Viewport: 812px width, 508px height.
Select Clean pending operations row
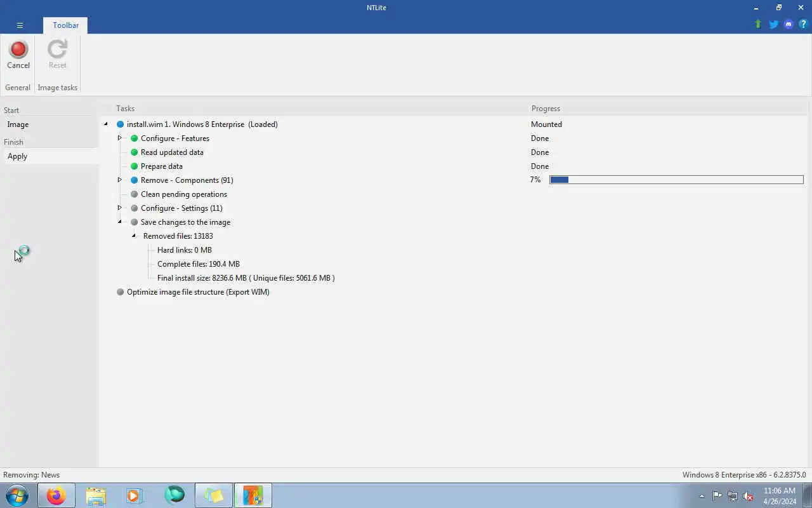(x=184, y=194)
